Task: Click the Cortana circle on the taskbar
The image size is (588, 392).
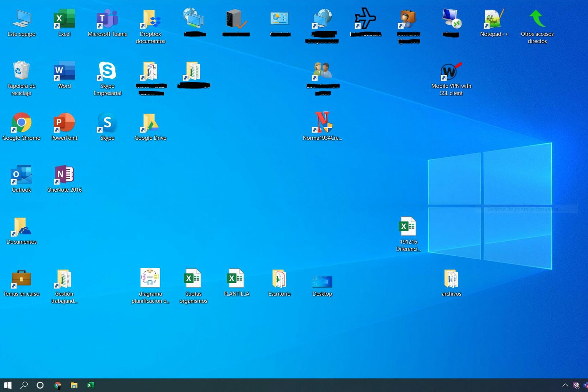Action: 40,385
